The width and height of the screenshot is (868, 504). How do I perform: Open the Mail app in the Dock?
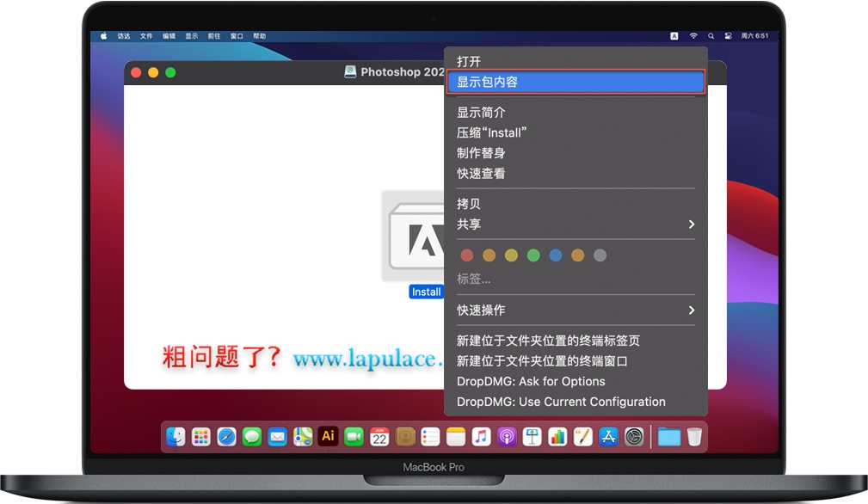point(277,436)
